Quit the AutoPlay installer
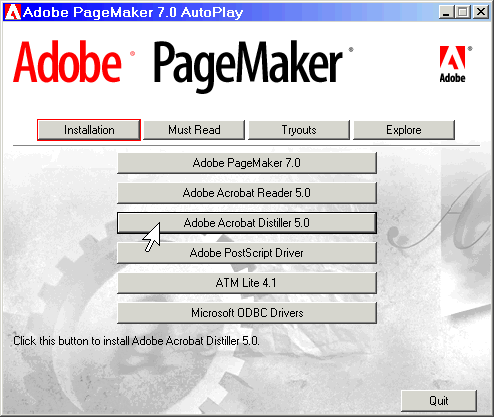Screen dimensions: 494x417 [x=439, y=401]
